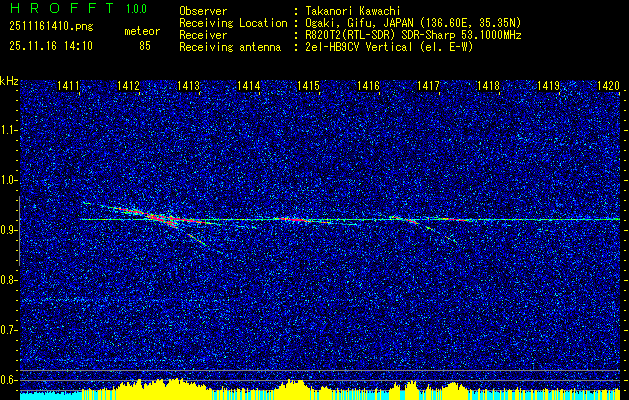Click the 1.0 kHz axis label
The height and width of the screenshot is (400, 629).
coord(7,180)
